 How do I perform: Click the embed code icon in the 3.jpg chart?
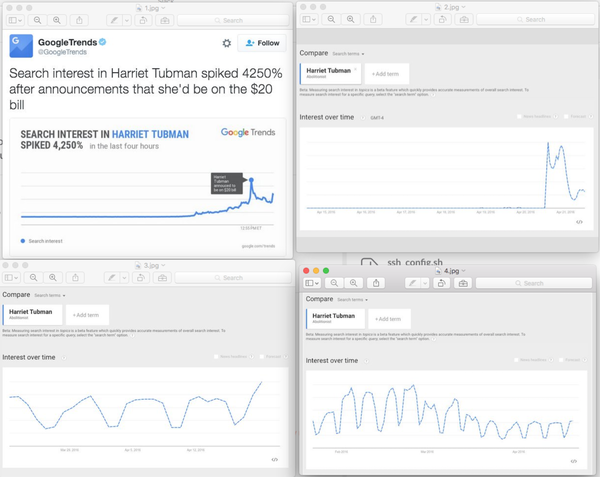pos(274,459)
